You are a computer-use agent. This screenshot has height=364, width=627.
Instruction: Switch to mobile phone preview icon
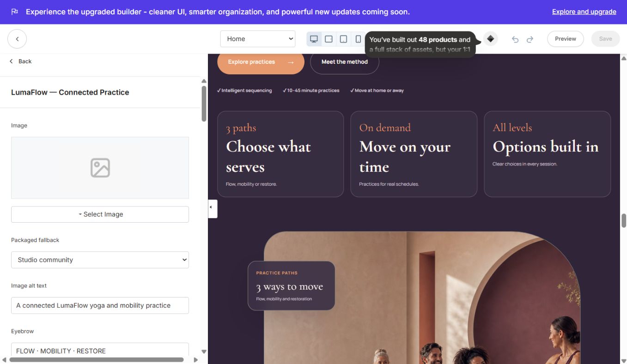[x=358, y=39]
